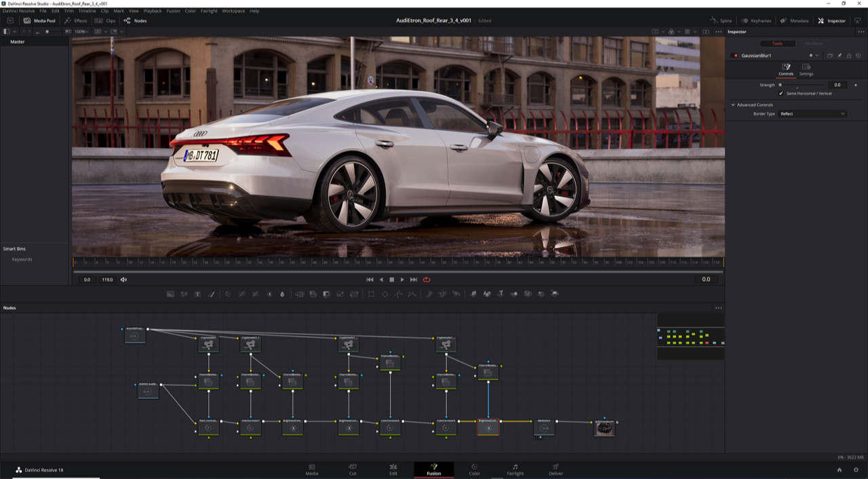Open the Fairlight menu
Screen dimensions: 868x479
pos(208,11)
